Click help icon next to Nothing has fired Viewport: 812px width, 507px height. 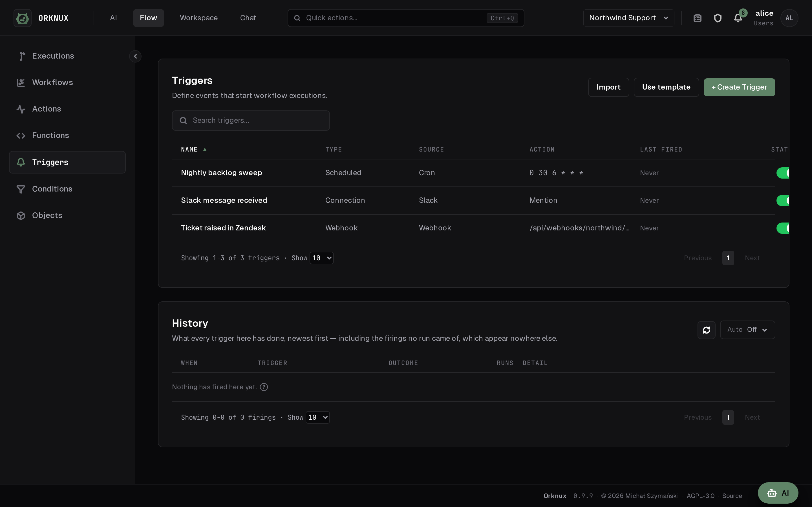[264, 387]
